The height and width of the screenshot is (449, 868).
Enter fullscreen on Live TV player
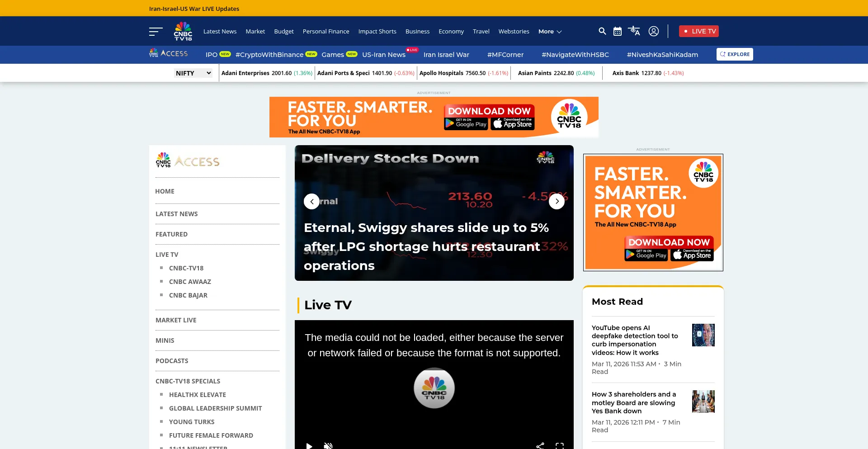coord(560,445)
